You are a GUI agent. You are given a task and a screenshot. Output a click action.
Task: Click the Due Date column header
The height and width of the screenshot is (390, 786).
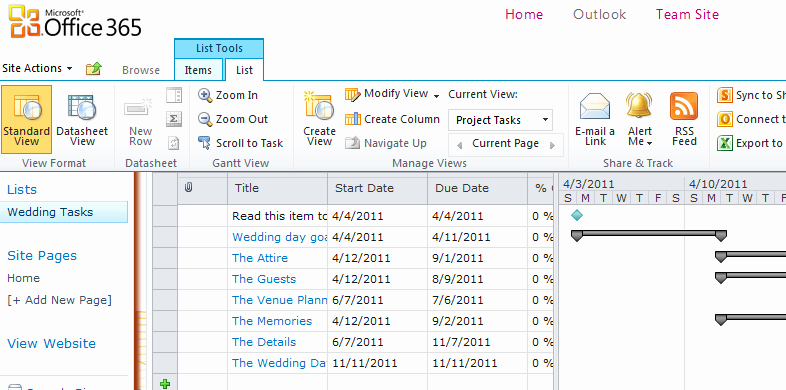point(478,188)
